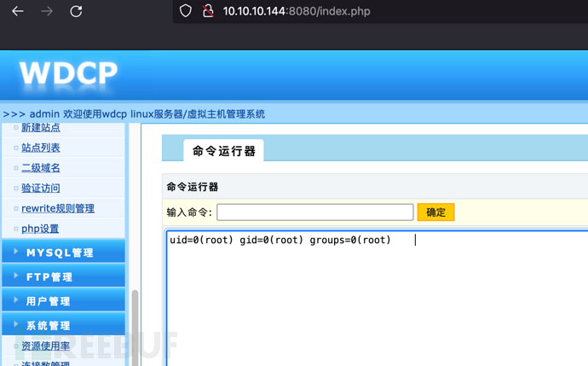Reload the page with refresh icon
The width and height of the screenshot is (588, 366).
[76, 11]
